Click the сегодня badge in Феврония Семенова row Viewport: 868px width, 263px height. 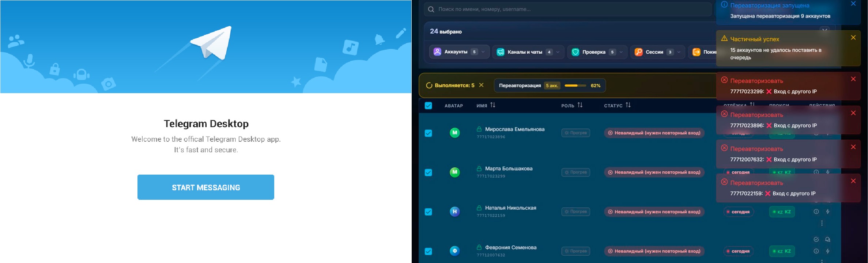[x=739, y=251]
